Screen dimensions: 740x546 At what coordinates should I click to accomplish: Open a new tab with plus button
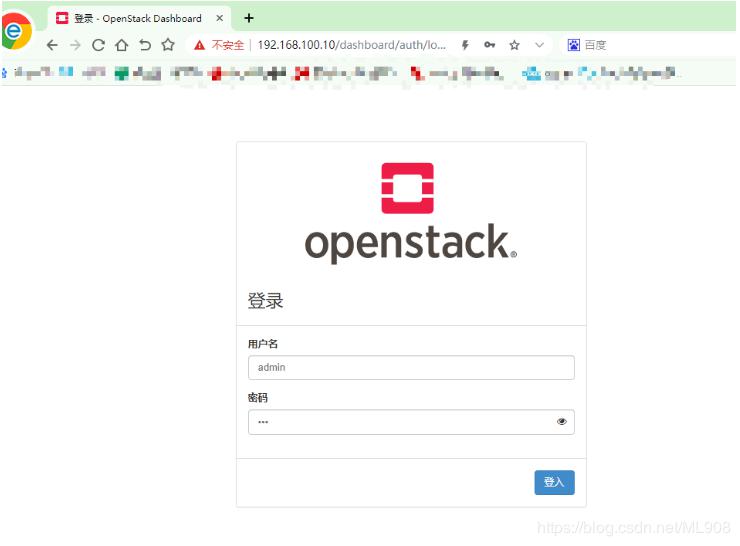point(249,18)
